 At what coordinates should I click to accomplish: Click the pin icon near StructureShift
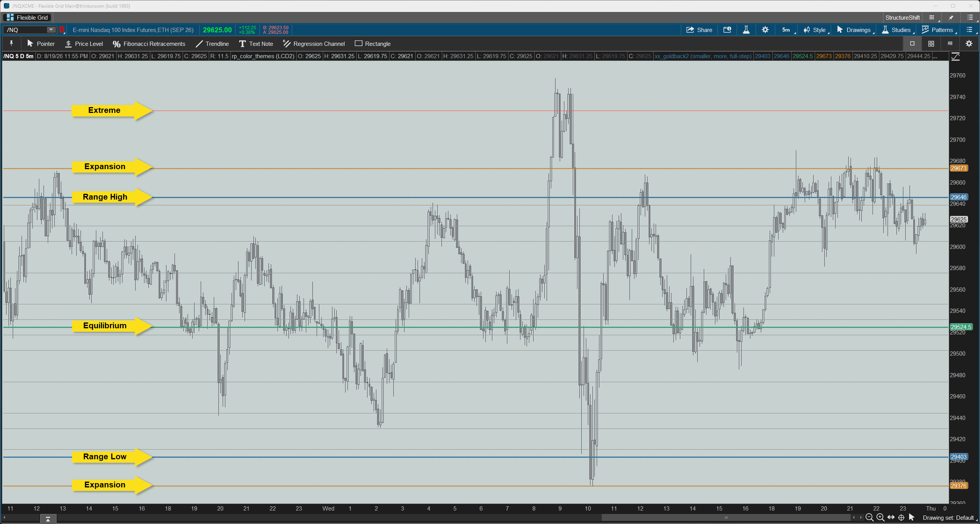951,17
